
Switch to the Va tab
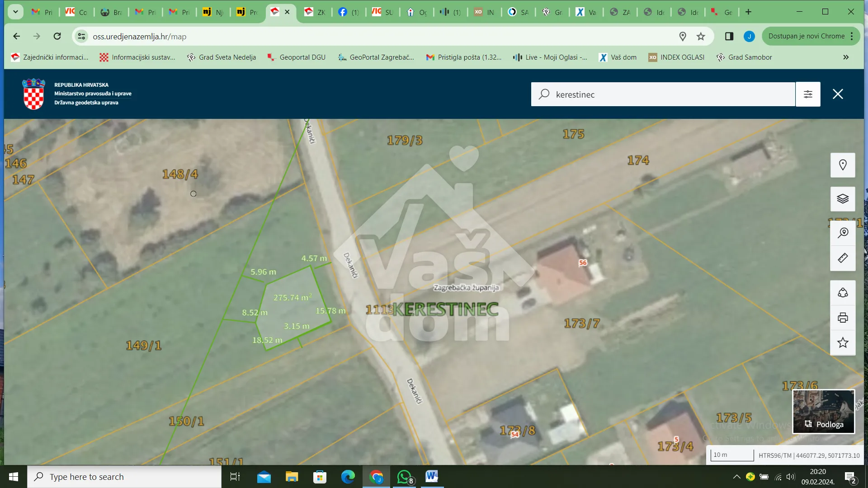[586, 12]
